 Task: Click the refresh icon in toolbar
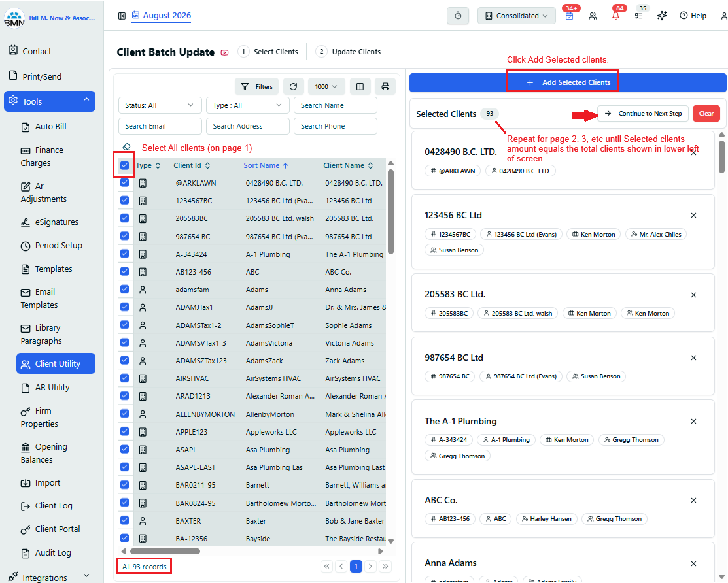[294, 87]
